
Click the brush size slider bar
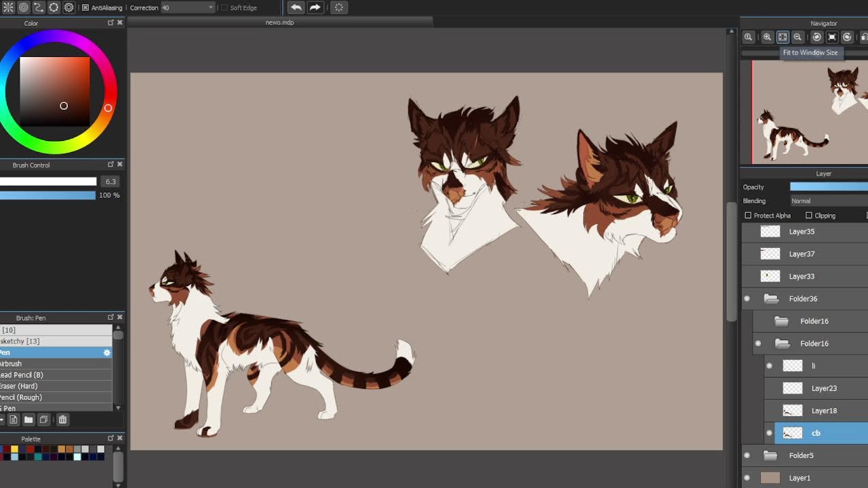(48, 182)
